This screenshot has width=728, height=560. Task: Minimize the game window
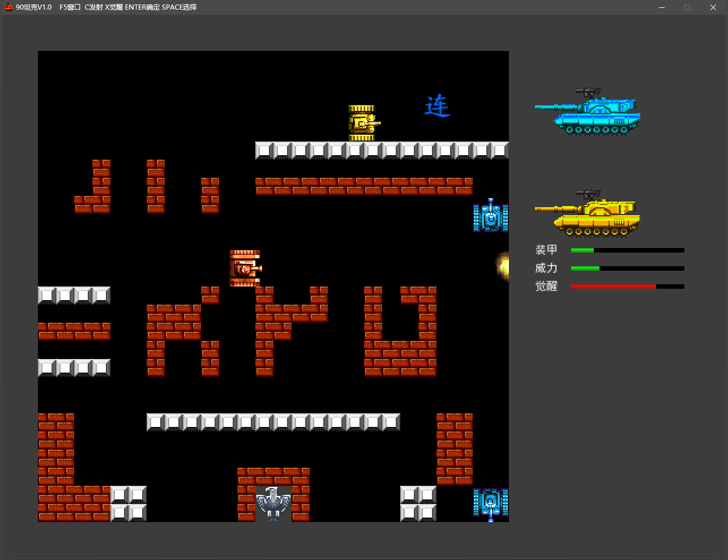point(662,7)
